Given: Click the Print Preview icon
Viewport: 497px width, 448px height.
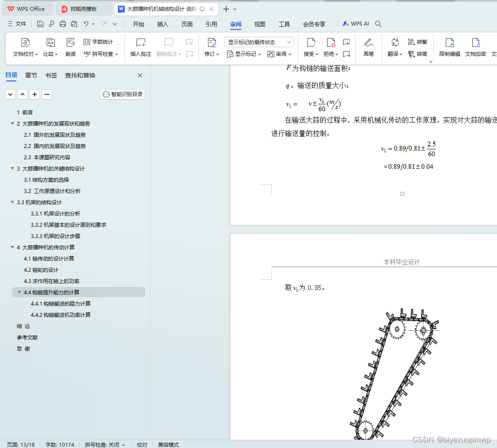Looking at the screenshot, I should (74, 24).
